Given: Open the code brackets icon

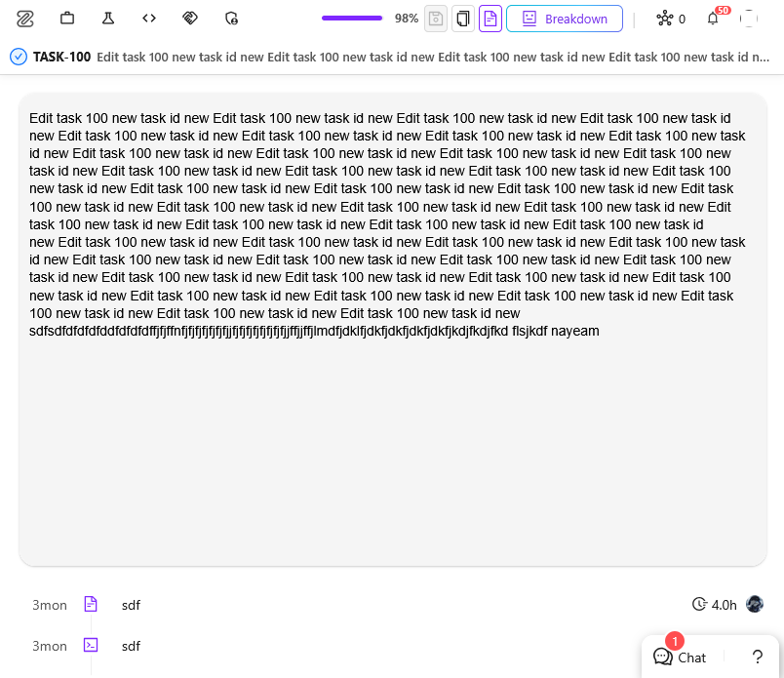Looking at the screenshot, I should click(149, 19).
